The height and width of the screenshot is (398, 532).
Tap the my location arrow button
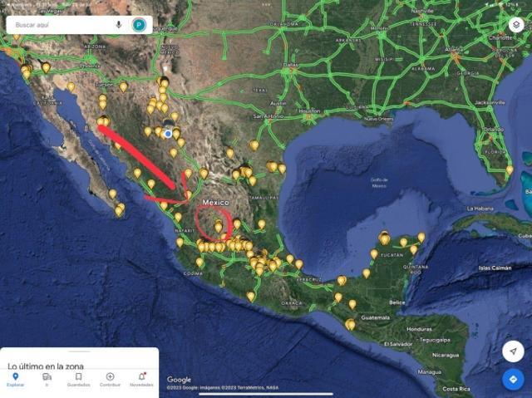click(x=514, y=351)
